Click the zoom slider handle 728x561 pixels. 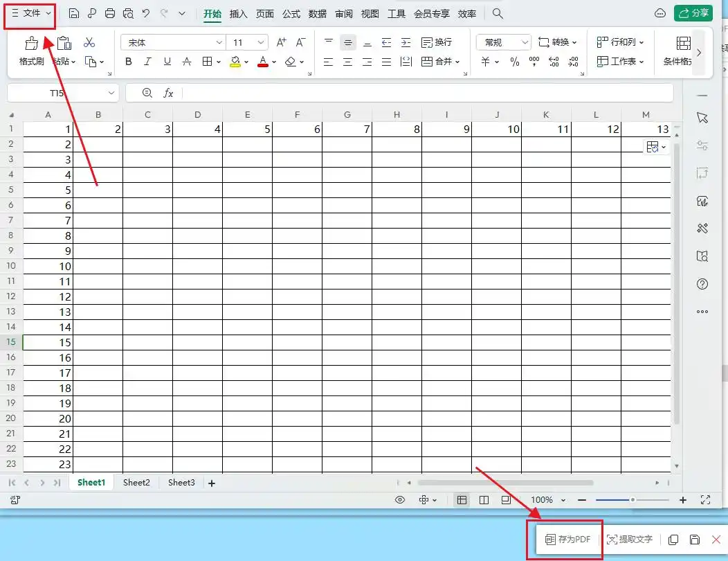click(x=633, y=500)
